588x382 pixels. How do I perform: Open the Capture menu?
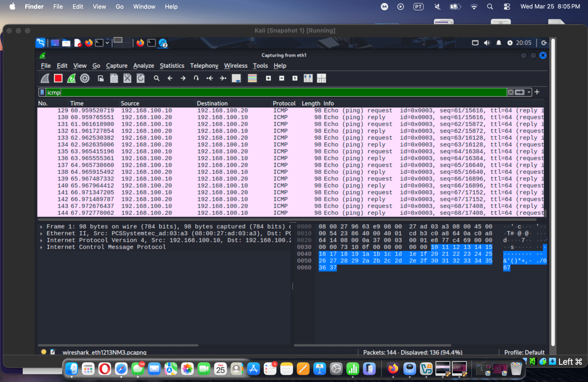117,66
